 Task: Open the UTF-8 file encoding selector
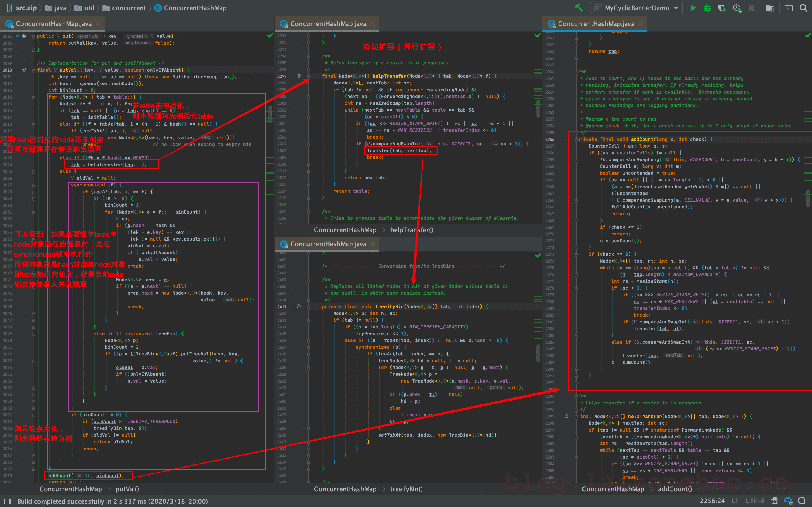754,501
